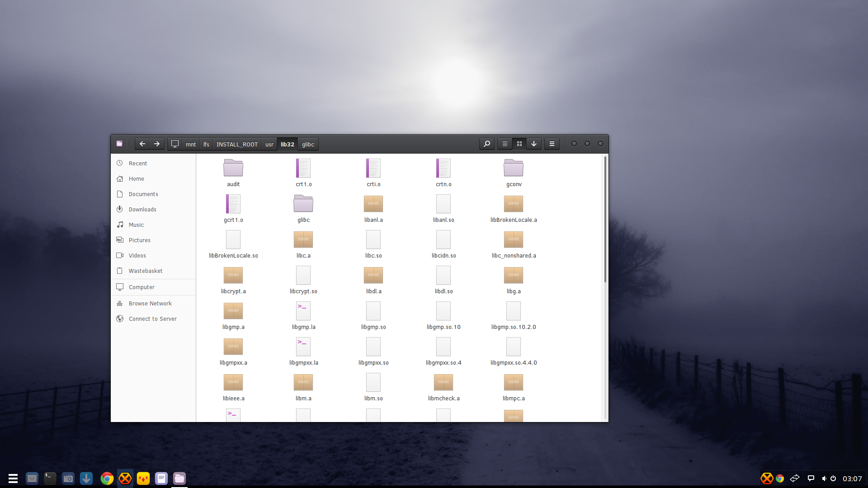The width and height of the screenshot is (868, 488).
Task: Select Computer in the sidebar
Action: pyautogui.click(x=153, y=287)
